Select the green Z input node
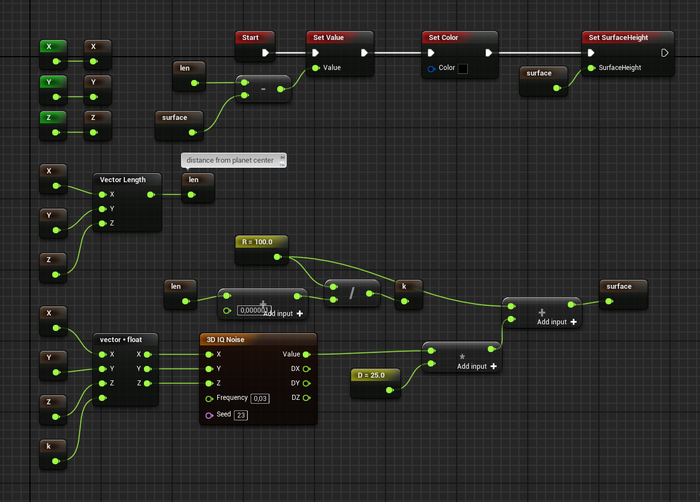The image size is (700, 502). tap(53, 125)
